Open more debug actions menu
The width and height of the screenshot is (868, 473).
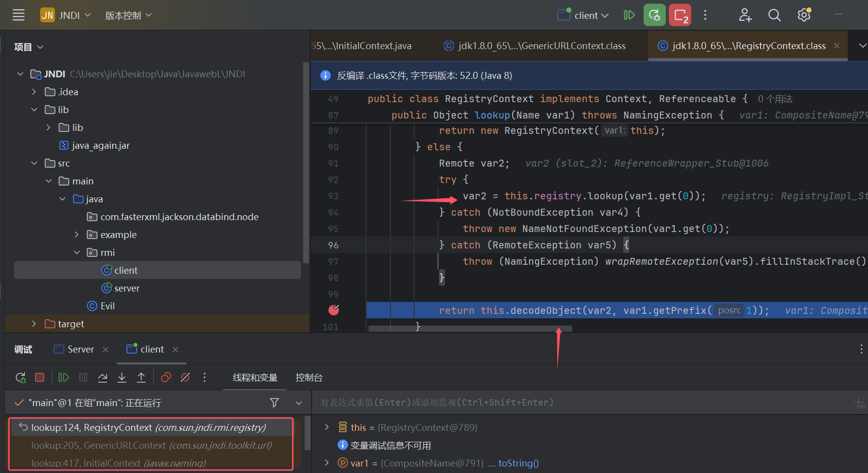[205, 378]
